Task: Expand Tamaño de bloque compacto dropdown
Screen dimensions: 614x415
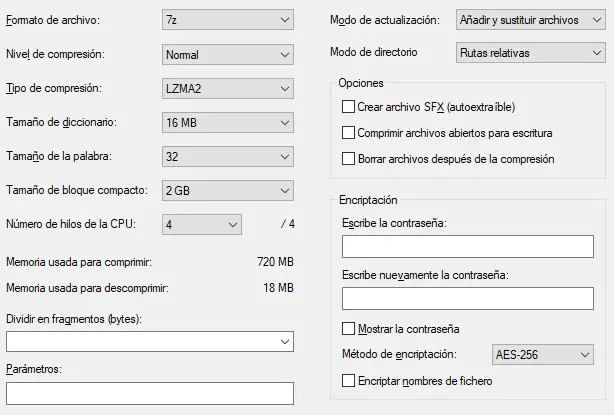Action: (x=227, y=191)
